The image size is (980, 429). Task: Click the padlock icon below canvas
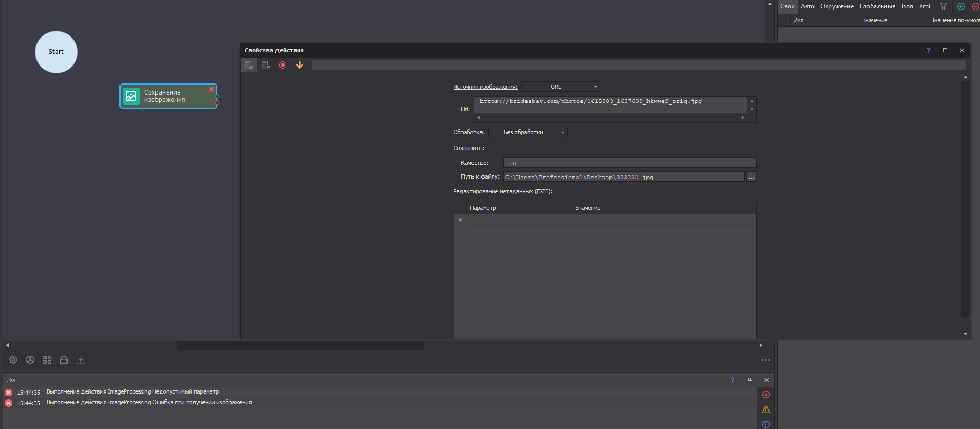pos(64,360)
